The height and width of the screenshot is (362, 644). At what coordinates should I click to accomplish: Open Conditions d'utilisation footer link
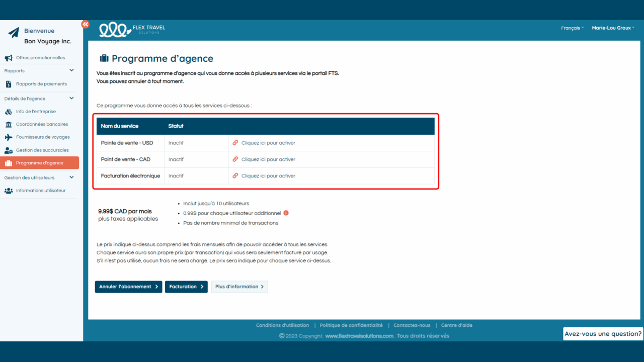pos(282,325)
